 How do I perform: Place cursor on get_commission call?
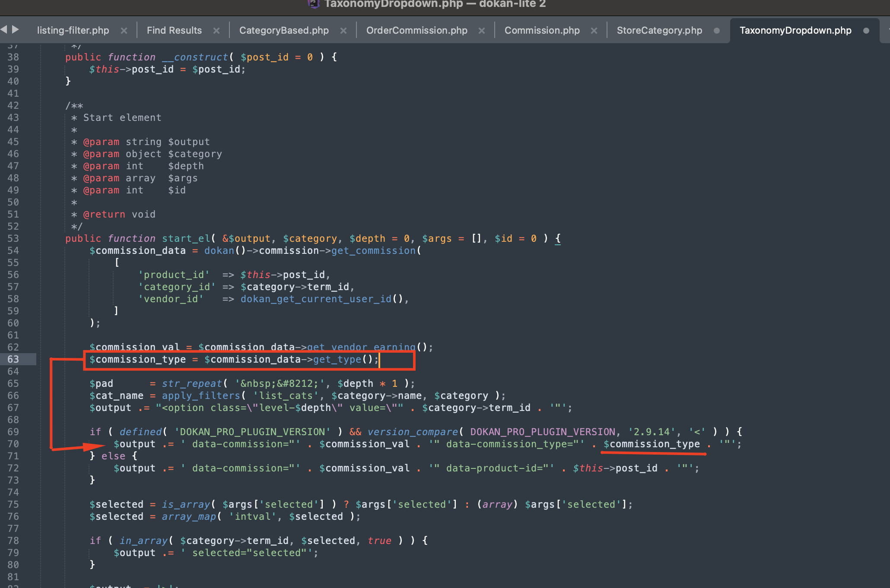click(373, 250)
